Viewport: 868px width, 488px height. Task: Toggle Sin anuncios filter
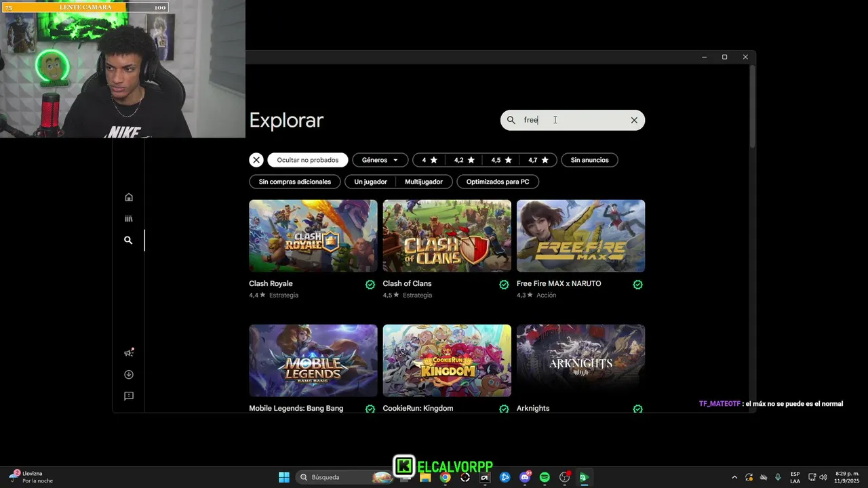589,160
